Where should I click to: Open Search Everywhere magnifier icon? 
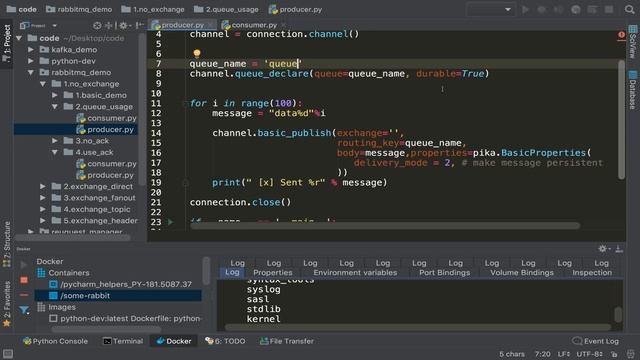point(629,9)
